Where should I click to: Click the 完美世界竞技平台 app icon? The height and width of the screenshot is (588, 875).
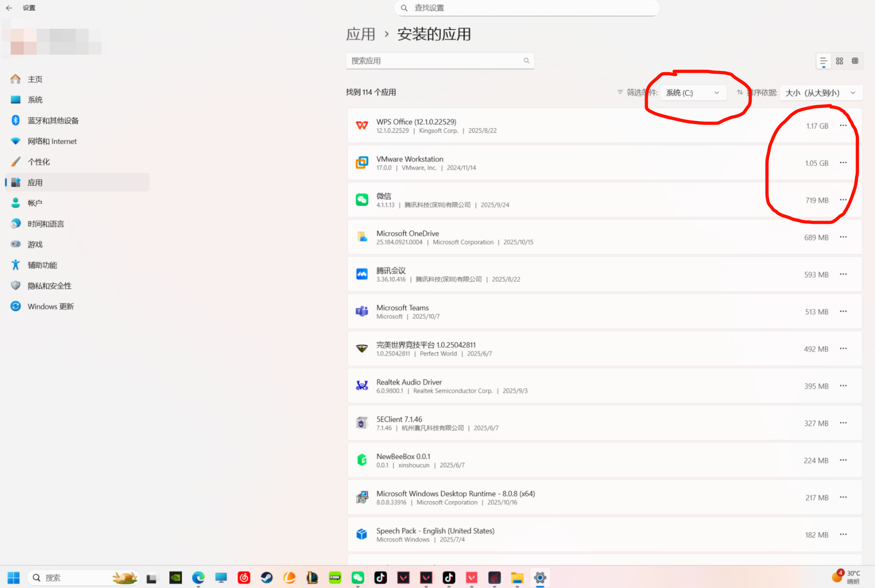(x=362, y=348)
